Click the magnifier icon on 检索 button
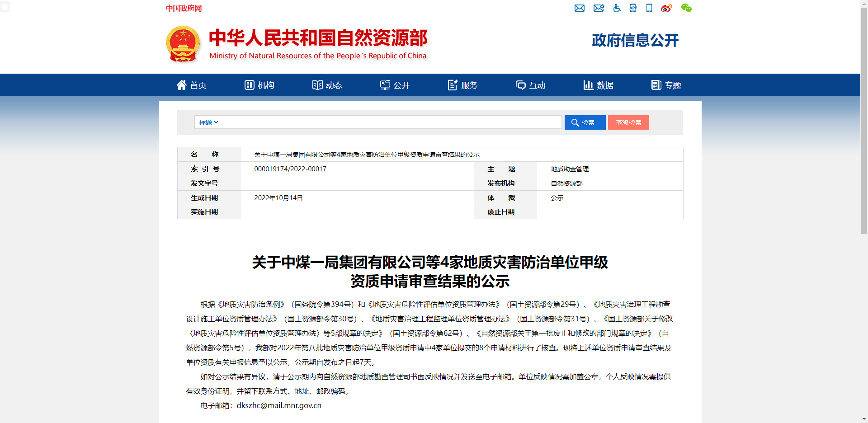The width and height of the screenshot is (868, 423). [575, 122]
